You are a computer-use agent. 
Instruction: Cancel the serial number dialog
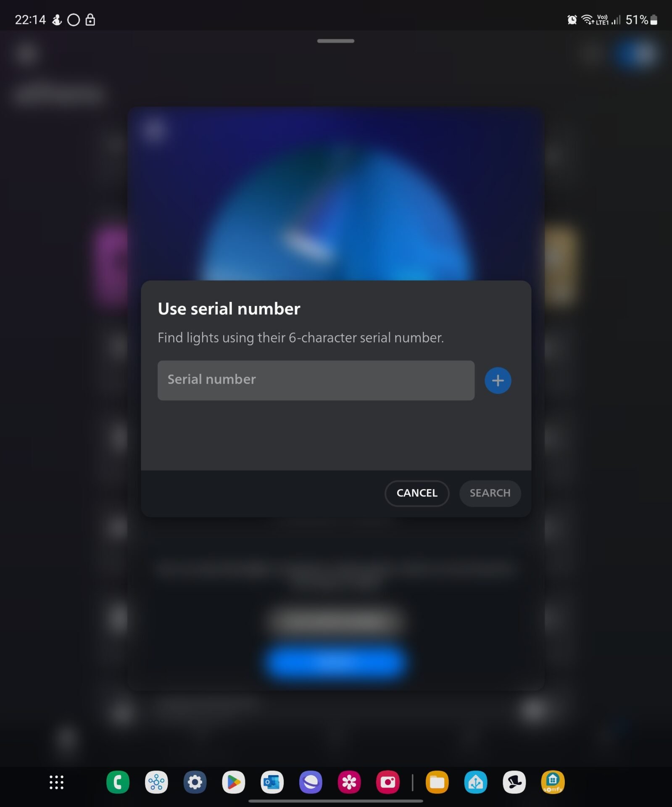point(416,493)
